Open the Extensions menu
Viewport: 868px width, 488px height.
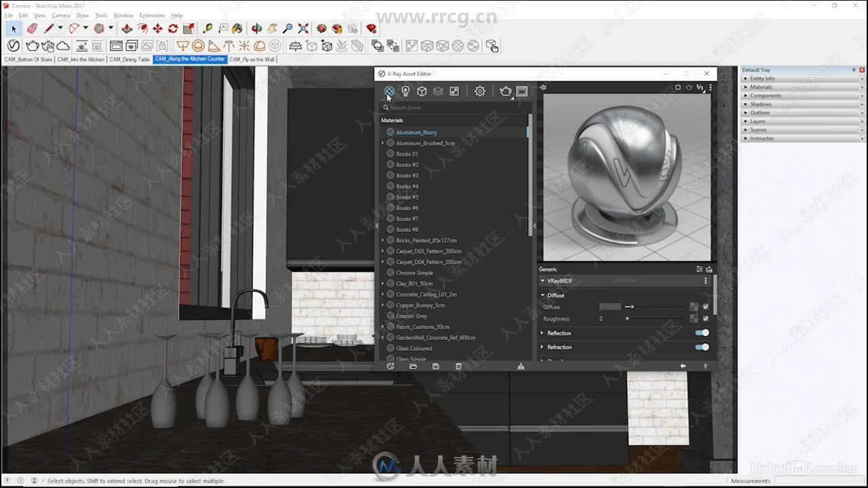[x=152, y=16]
